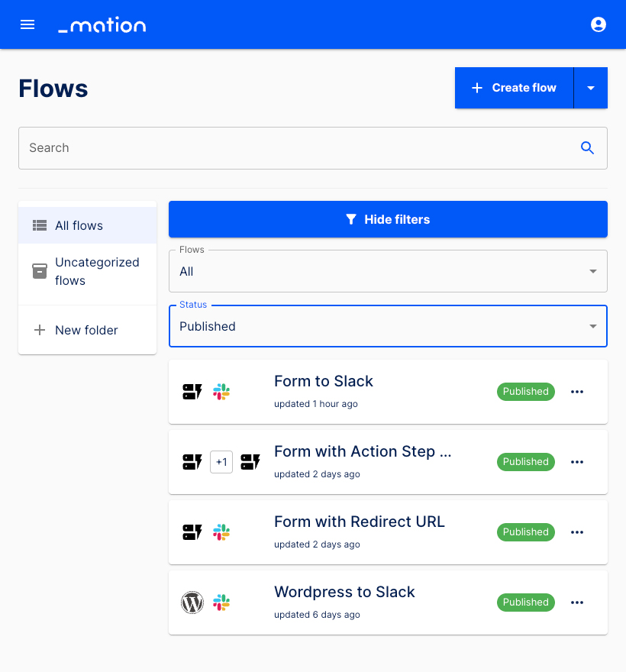Click New folder to add a folder
The height and width of the screenshot is (672, 626).
pyautogui.click(x=86, y=330)
